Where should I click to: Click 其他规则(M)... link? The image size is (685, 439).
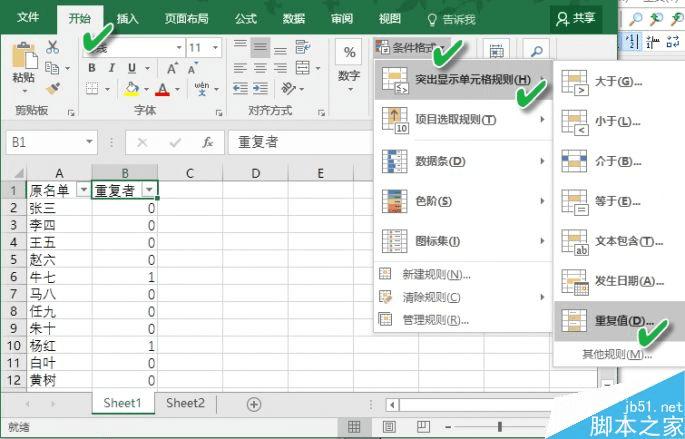pyautogui.click(x=617, y=354)
